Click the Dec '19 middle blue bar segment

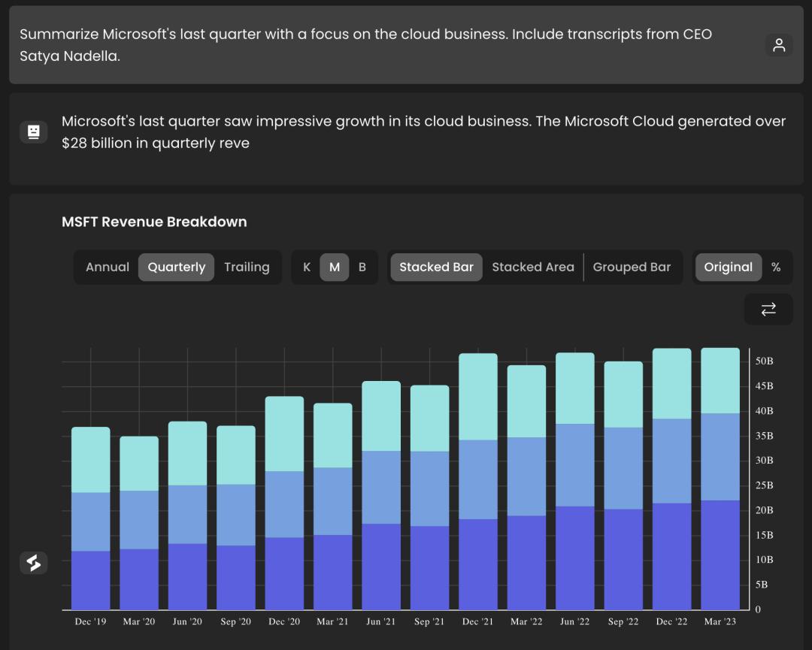click(x=91, y=522)
